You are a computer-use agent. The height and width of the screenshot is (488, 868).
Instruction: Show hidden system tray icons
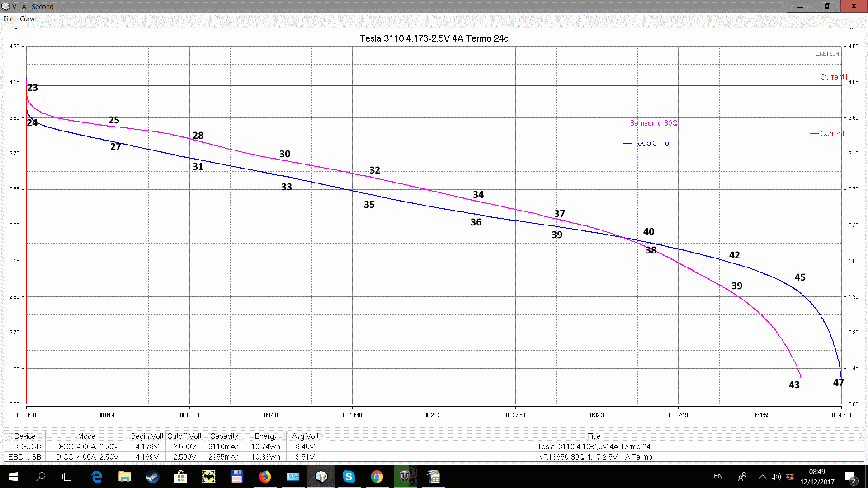pyautogui.click(x=762, y=477)
